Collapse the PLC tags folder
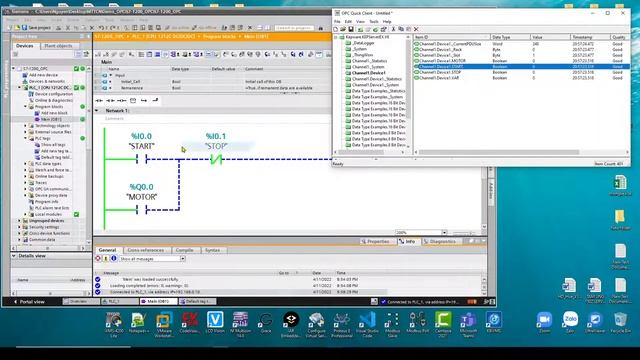Image resolution: width=640 pixels, height=360 pixels. [25, 138]
